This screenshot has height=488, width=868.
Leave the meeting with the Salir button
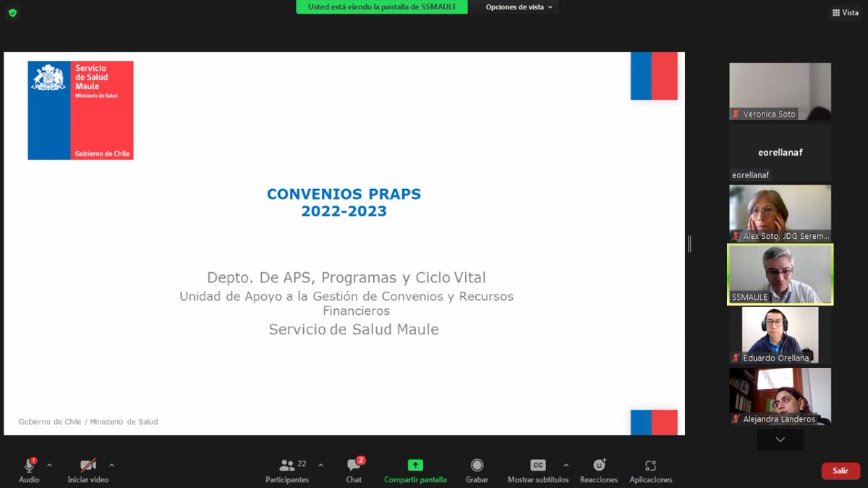pyautogui.click(x=841, y=471)
